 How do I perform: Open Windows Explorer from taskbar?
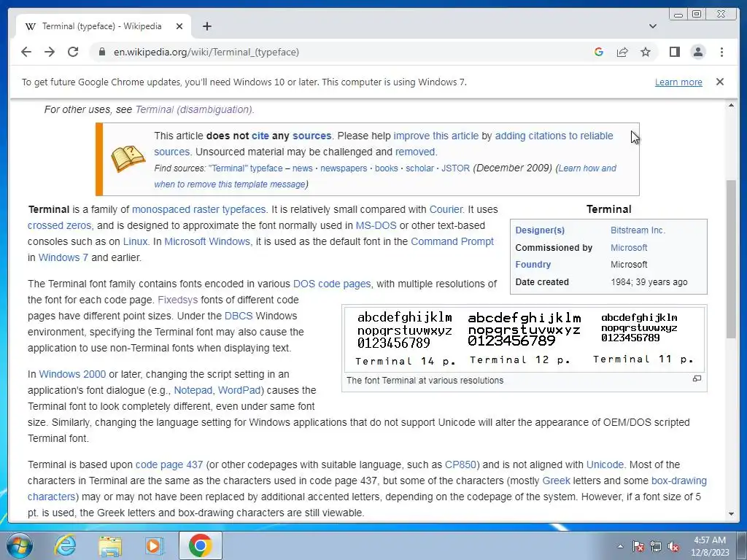click(110, 545)
